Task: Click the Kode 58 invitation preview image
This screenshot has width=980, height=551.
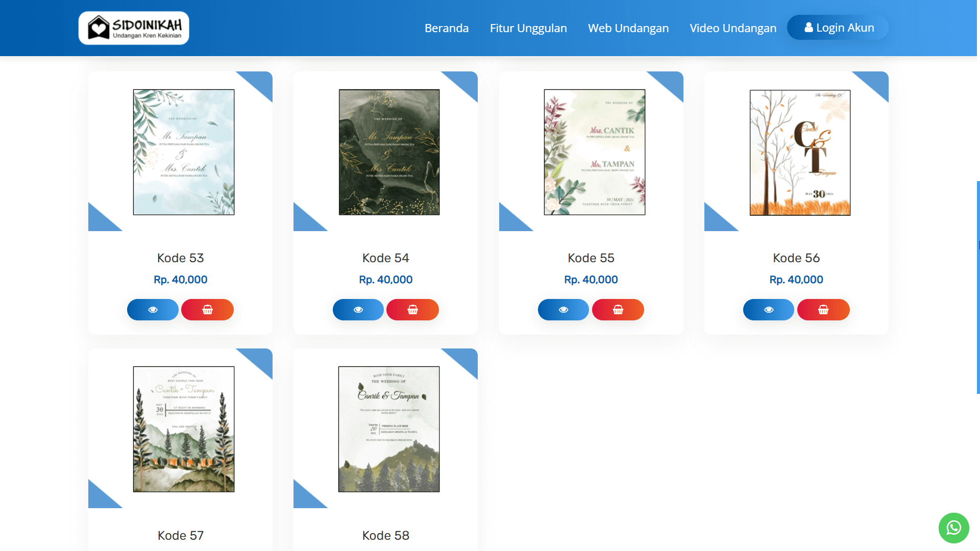Action: tap(389, 429)
